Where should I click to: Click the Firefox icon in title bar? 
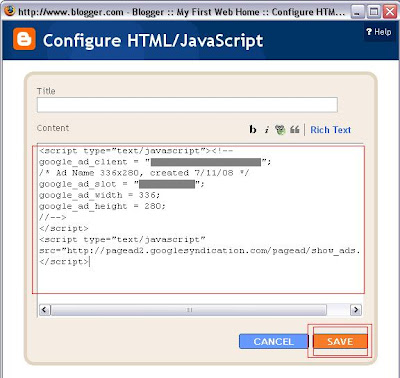click(9, 11)
